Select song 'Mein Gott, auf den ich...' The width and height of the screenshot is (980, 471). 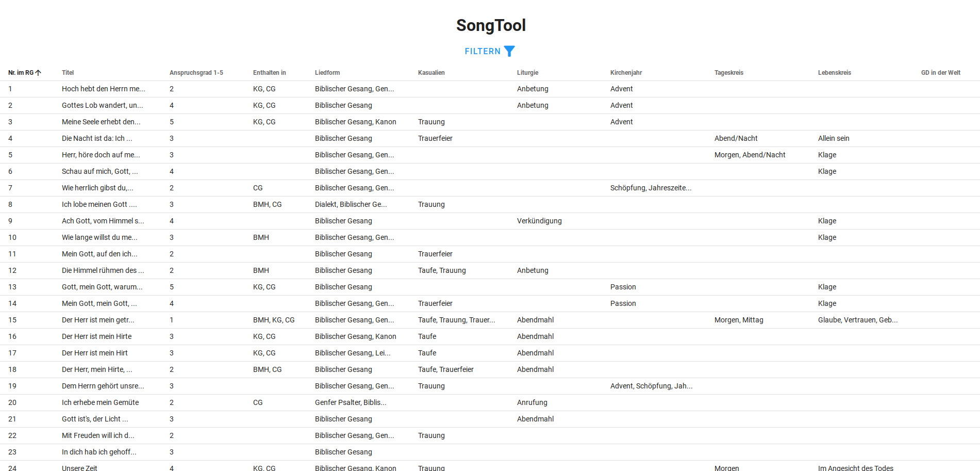click(x=99, y=254)
